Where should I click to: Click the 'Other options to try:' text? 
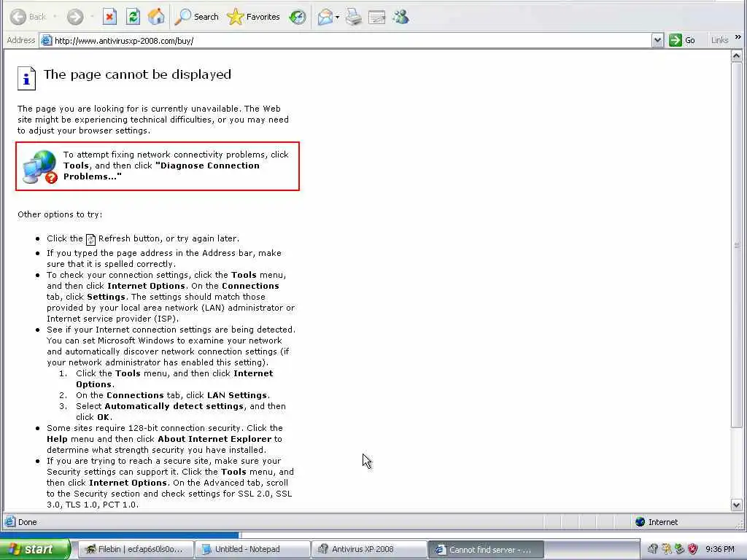coord(60,214)
